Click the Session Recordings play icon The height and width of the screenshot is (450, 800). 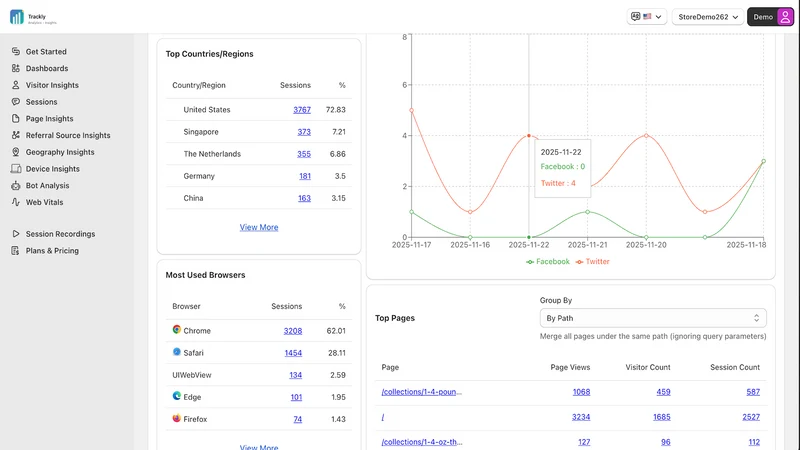click(16, 234)
